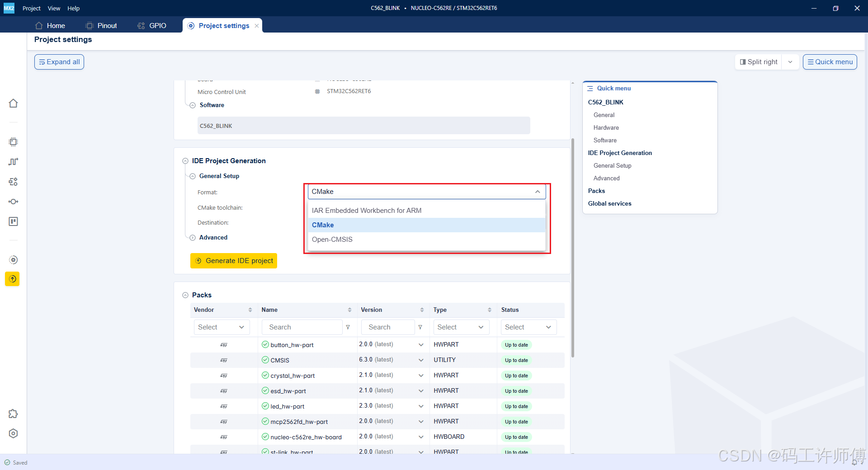The image size is (868, 470).
Task: Sort packs by Version column arrows
Action: pos(422,310)
